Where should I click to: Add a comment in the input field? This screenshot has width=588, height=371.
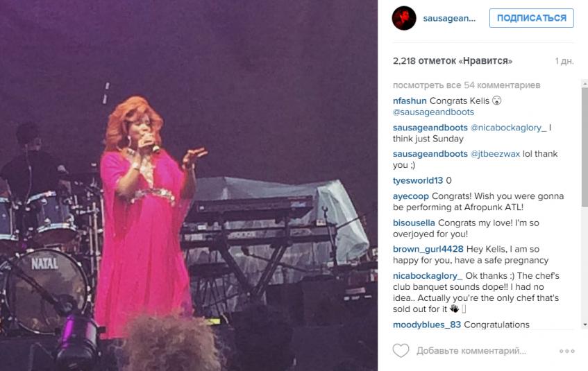(471, 351)
